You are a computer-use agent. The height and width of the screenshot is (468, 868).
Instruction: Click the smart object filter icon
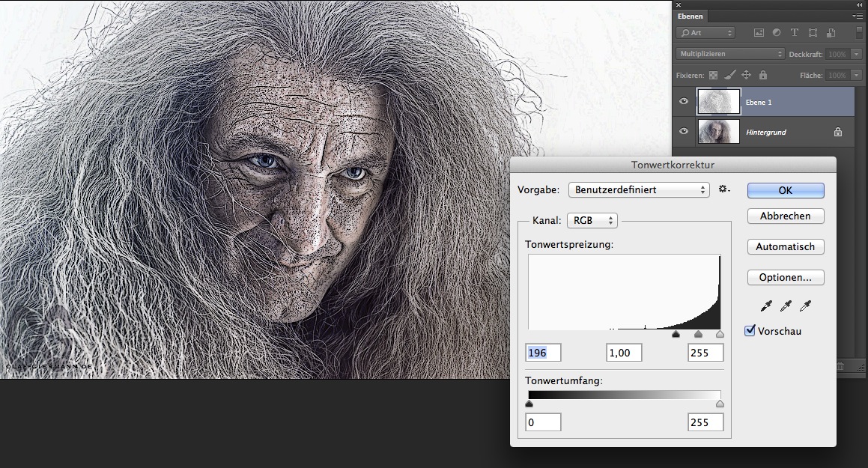[831, 33]
